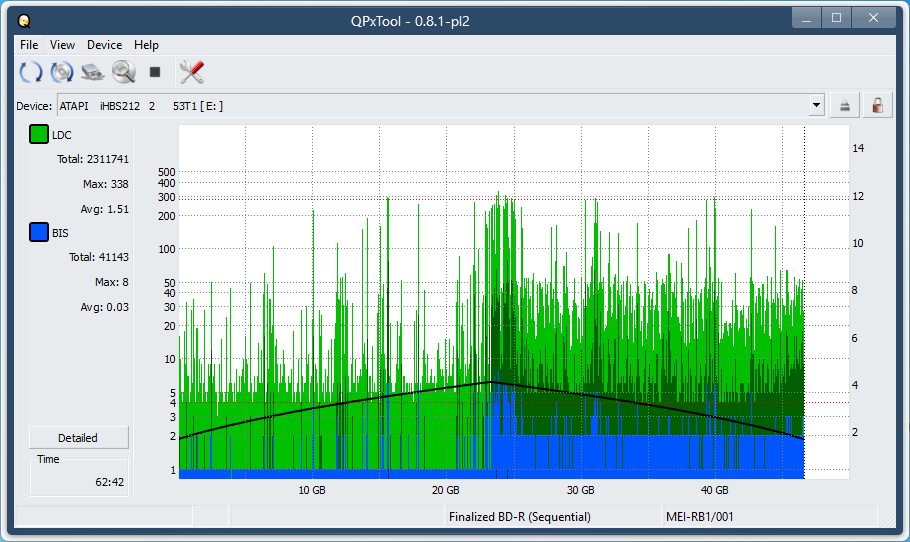
Task: Click the MEI-RB1/001 media ID in status bar
Action: pos(699,516)
